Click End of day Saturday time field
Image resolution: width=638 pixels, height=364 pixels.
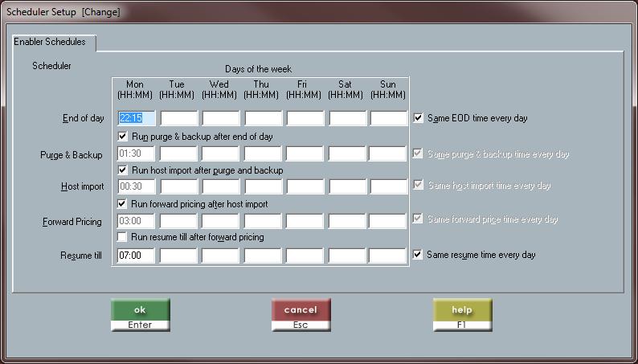point(347,118)
